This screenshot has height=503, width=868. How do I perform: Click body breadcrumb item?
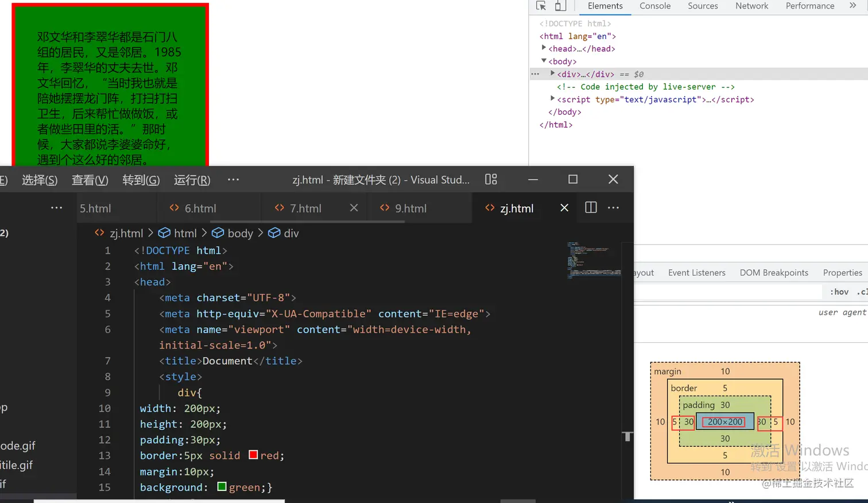pos(232,233)
